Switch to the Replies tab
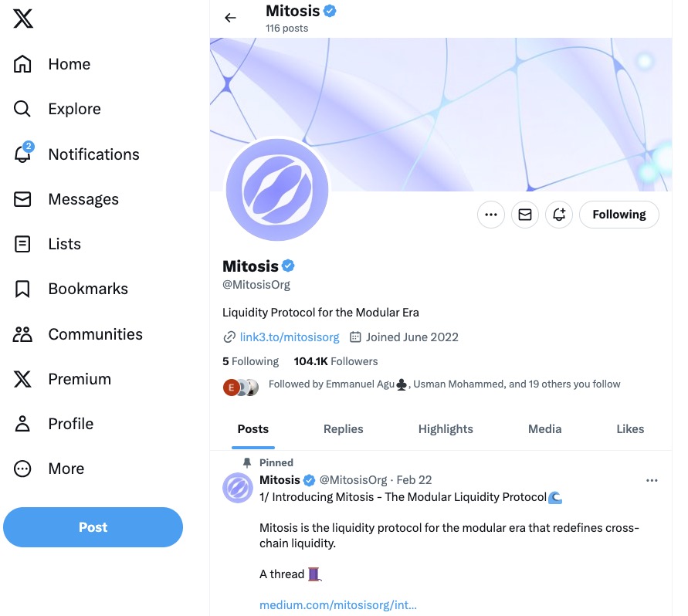Viewport: 688px width, 616px height. pyautogui.click(x=343, y=429)
